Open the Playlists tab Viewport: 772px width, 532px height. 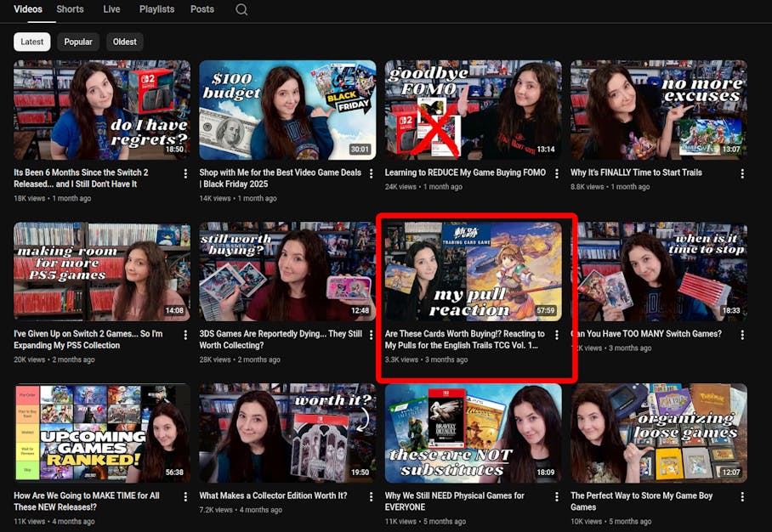point(156,9)
